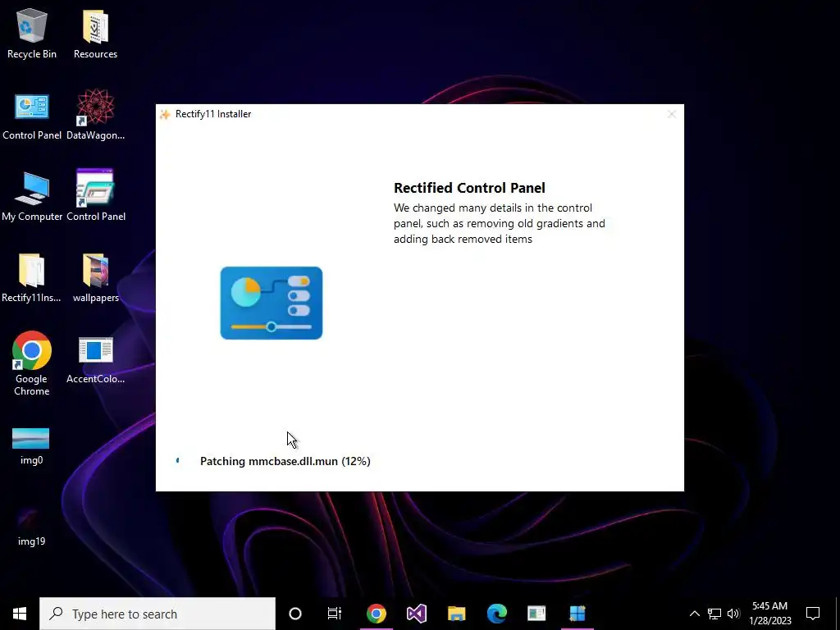
Task: Select the img0 image file
Action: coord(31,445)
